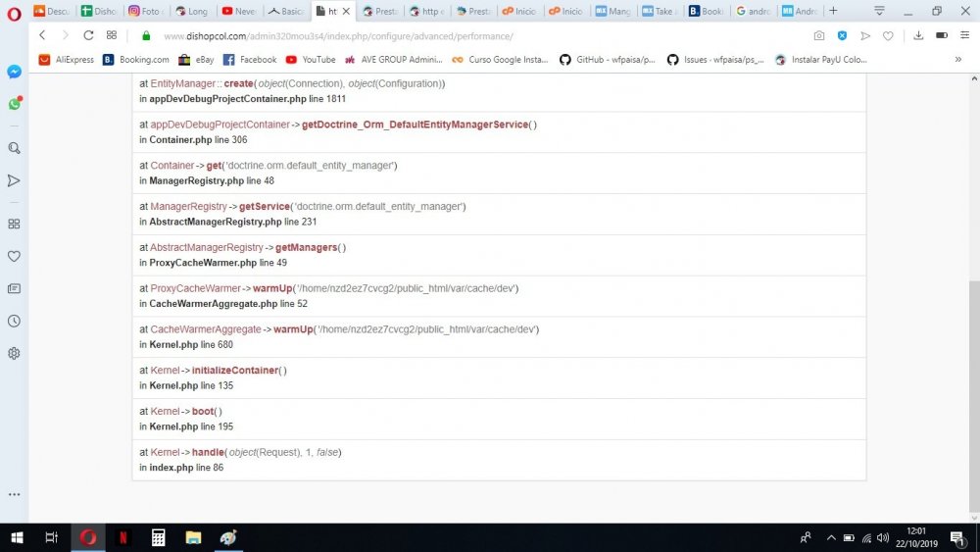This screenshot has width=980, height=552.
Task: Open the downloads icon
Action: (x=918, y=35)
